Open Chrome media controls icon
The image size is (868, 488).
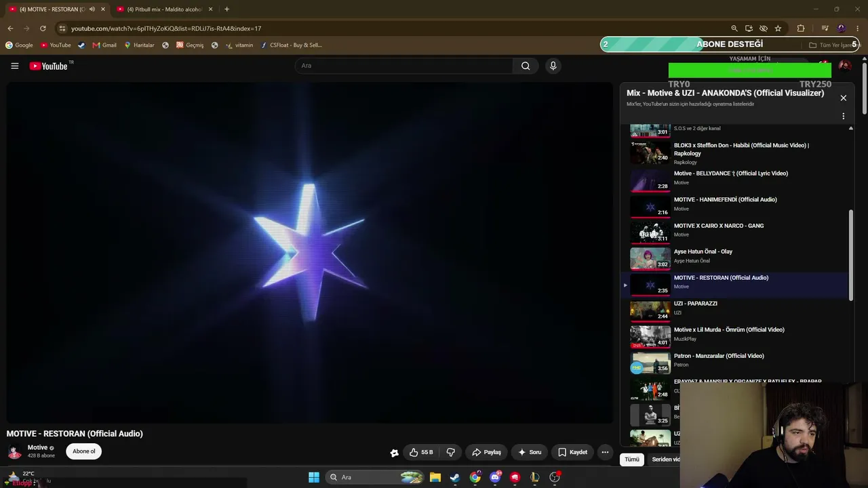click(x=825, y=28)
